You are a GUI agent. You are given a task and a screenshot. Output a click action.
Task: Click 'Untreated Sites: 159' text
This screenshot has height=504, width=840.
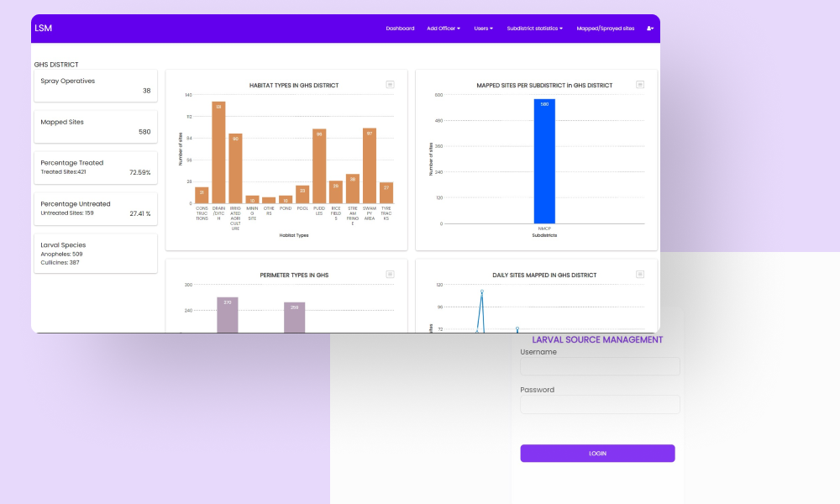[67, 213]
